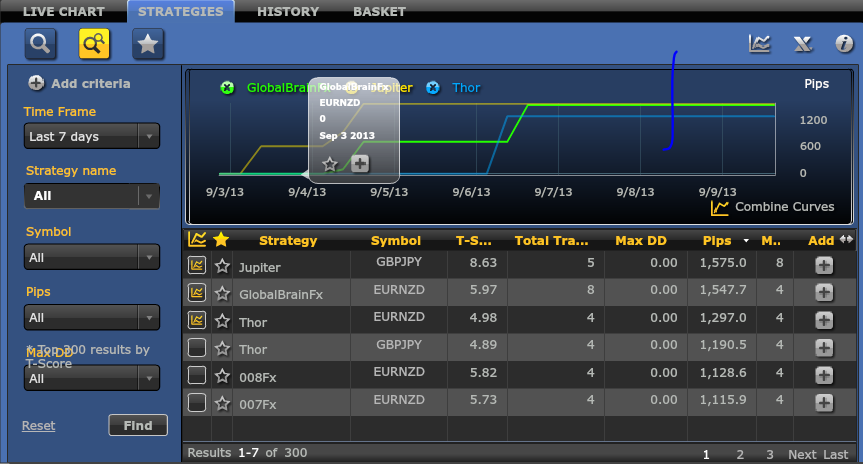Toggle chart display for Thor EURNZD row
The image size is (863, 464).
197,320
